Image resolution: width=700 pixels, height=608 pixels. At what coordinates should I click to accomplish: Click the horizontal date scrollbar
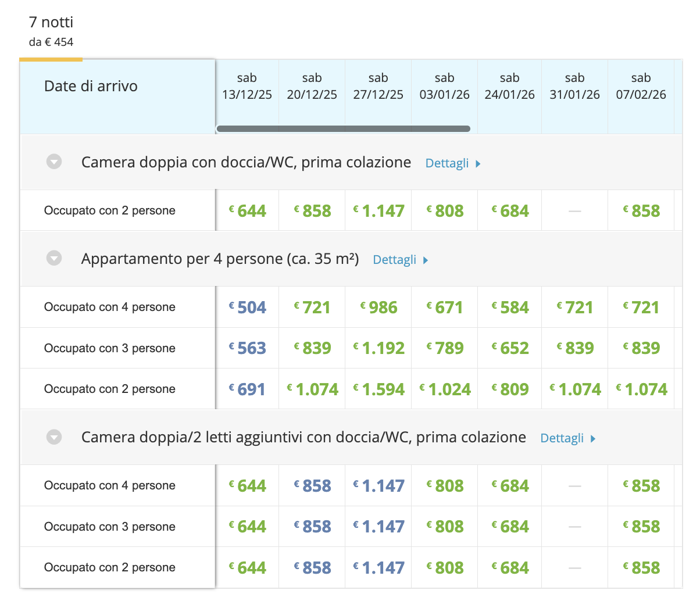click(x=343, y=128)
